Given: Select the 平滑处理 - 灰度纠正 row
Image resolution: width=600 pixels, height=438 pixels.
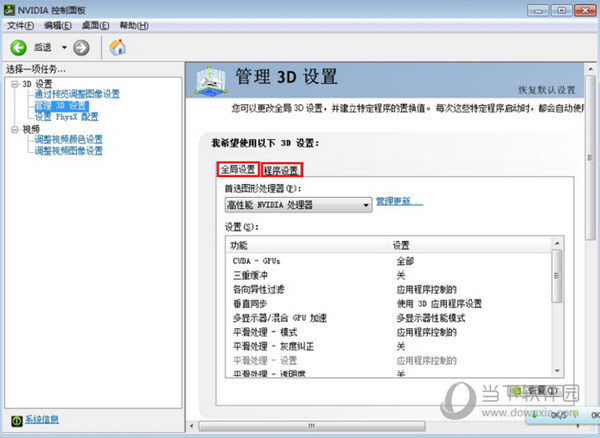Looking at the screenshot, I should point(389,346).
